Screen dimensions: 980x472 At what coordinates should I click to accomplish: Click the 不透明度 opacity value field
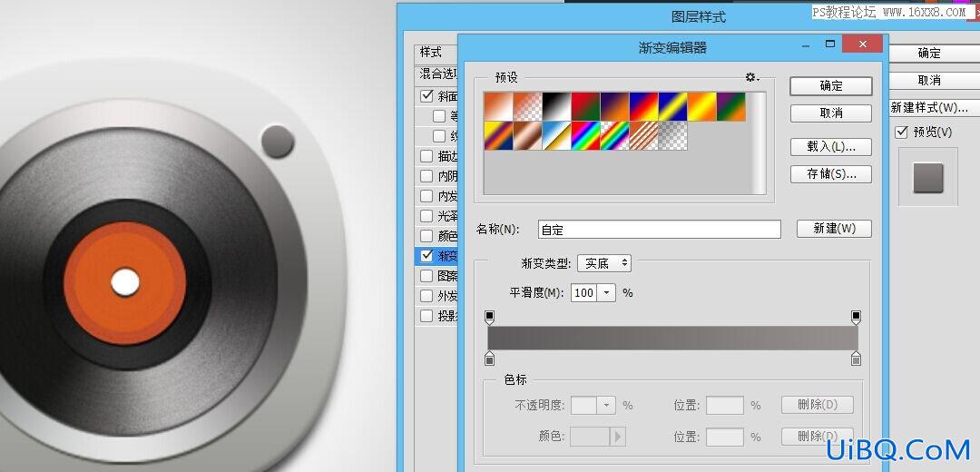[x=583, y=405]
